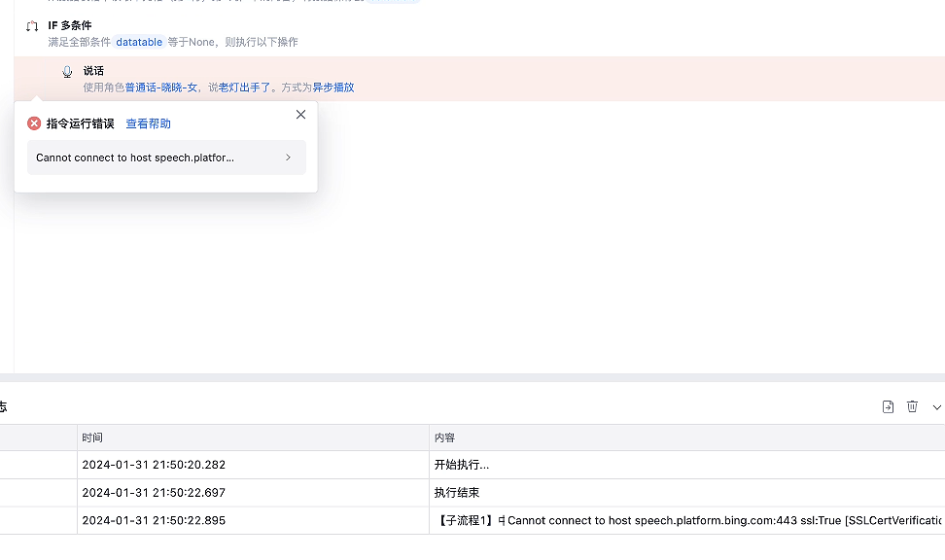Close the 指令运行错误 error popup

(x=300, y=115)
